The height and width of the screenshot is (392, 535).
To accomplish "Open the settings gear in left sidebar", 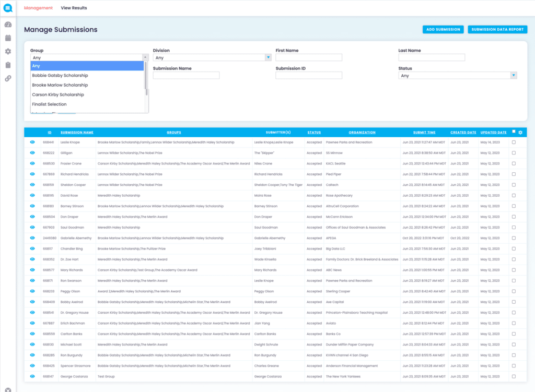I will coord(8,51).
